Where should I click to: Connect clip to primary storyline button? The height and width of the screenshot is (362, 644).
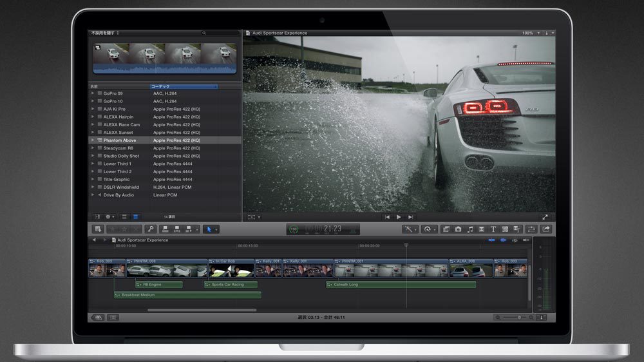tap(165, 229)
